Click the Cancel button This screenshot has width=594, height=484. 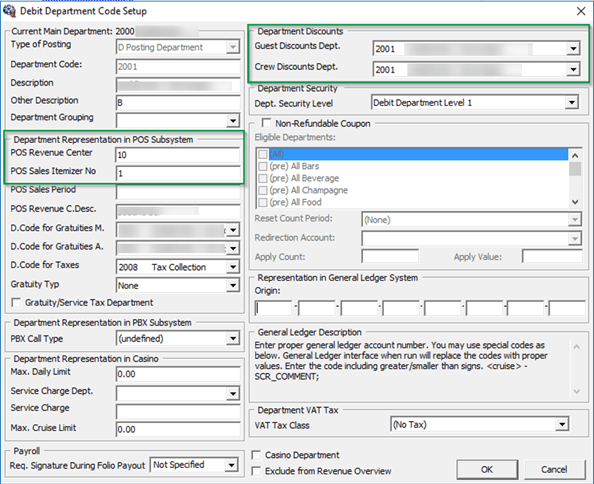coord(554,470)
